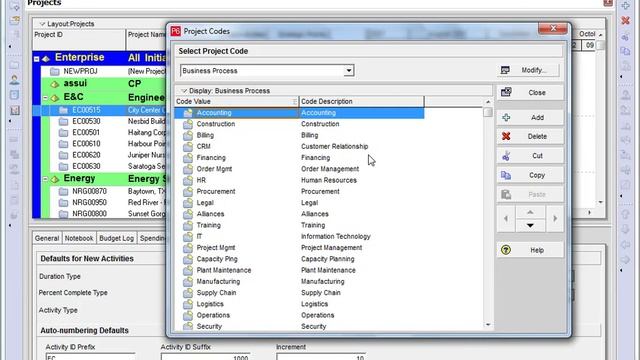Copy the selected code value
Viewport: 640px width, 360px height.
[530, 175]
